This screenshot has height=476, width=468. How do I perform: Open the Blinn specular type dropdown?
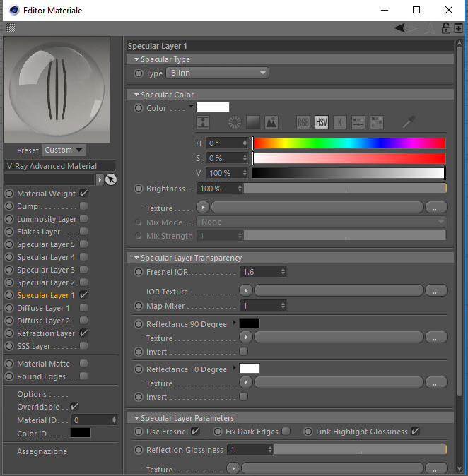217,73
